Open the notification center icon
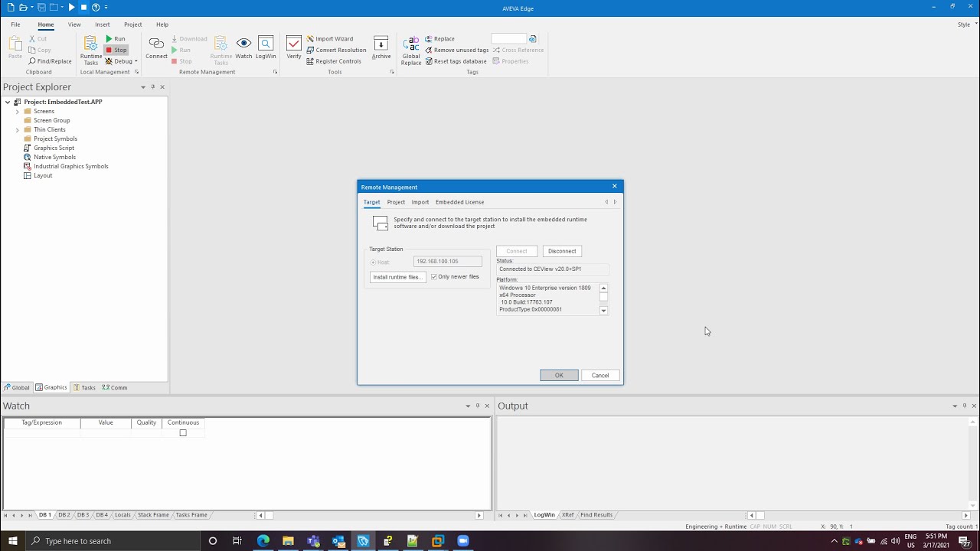 pos(965,541)
